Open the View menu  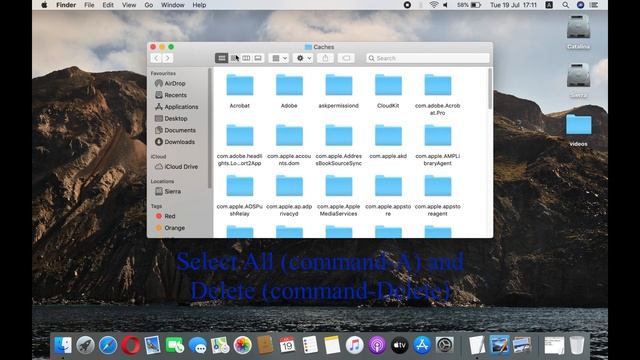pyautogui.click(x=129, y=5)
